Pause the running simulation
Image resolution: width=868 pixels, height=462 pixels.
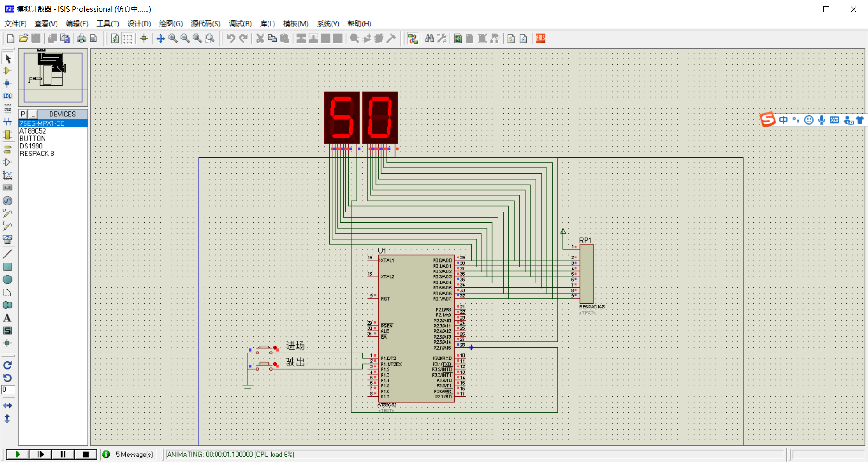(63, 455)
